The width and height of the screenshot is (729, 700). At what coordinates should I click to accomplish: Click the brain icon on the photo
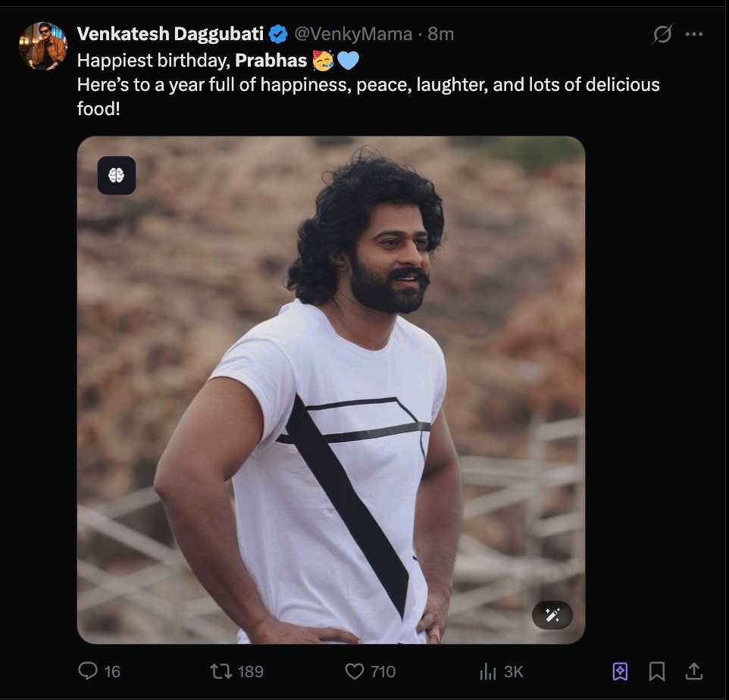click(x=117, y=176)
